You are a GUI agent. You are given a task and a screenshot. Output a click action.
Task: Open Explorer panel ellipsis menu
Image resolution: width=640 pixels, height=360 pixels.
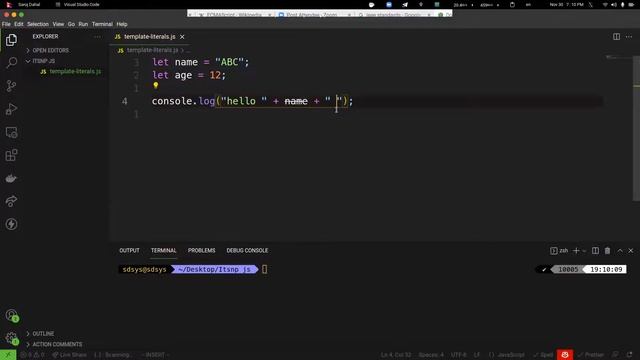pos(98,37)
